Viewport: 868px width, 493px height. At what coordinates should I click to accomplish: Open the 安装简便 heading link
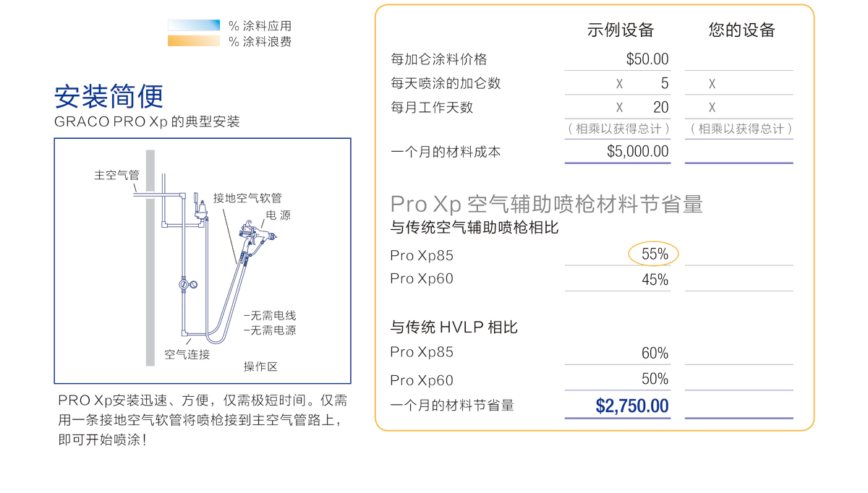[110, 95]
